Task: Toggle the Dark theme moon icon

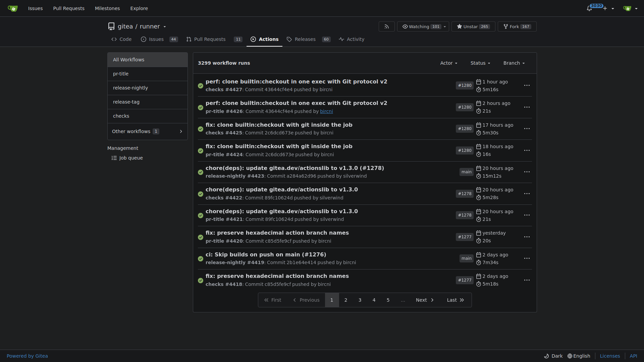Action: [x=553, y=356]
